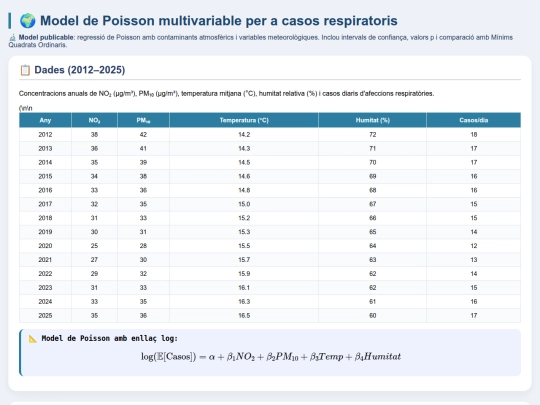This screenshot has width=540, height=405.
Task: Click the Casos/dia value 17 in the 2025 row
Action: (x=474, y=315)
